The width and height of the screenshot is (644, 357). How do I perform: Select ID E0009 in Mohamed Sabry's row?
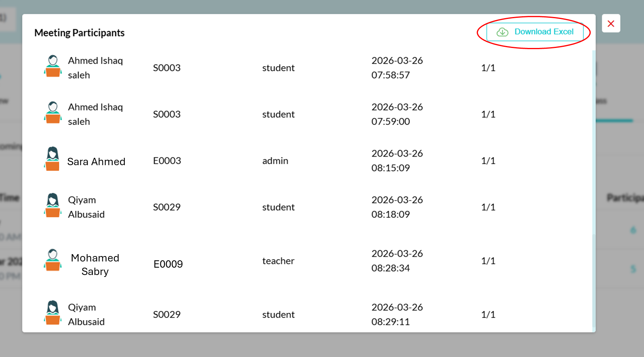point(168,264)
